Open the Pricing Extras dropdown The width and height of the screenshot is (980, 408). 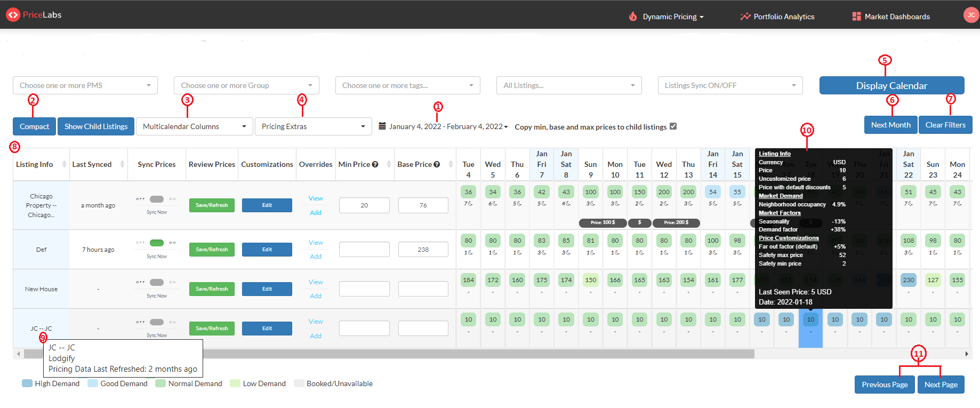point(314,126)
